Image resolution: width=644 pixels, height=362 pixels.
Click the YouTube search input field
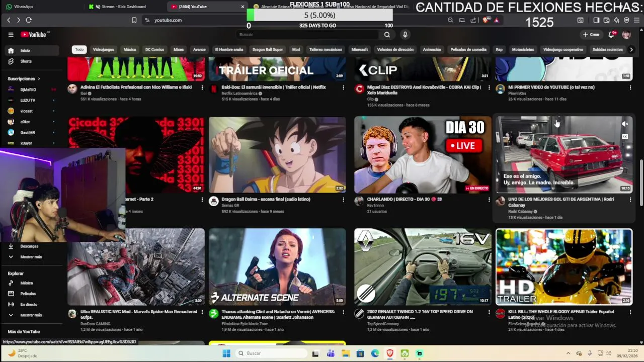tap(307, 35)
